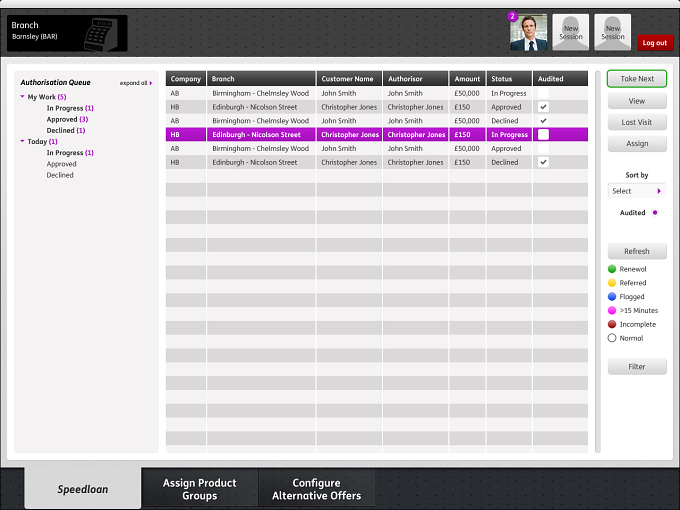
Task: Open Configure Alternative Offers tab
Action: tap(317, 489)
